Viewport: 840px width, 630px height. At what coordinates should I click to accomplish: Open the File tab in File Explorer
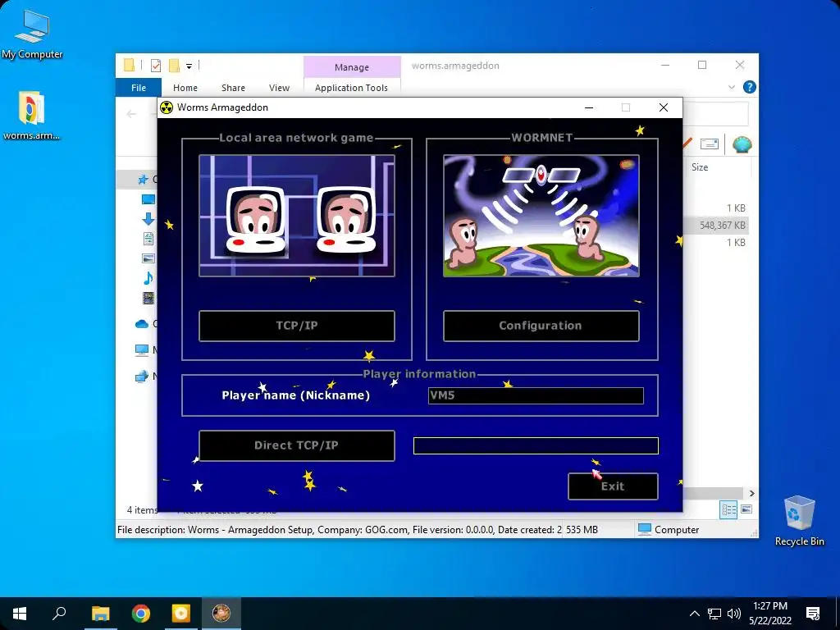138,88
